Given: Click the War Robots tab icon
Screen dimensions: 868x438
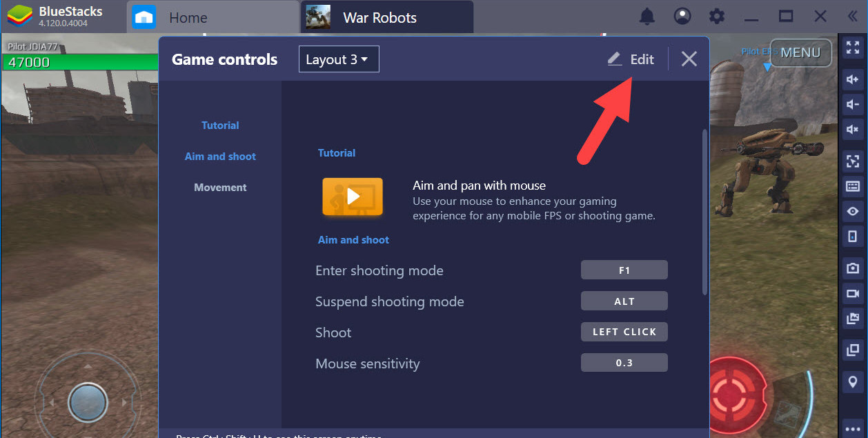Looking at the screenshot, I should tap(318, 17).
